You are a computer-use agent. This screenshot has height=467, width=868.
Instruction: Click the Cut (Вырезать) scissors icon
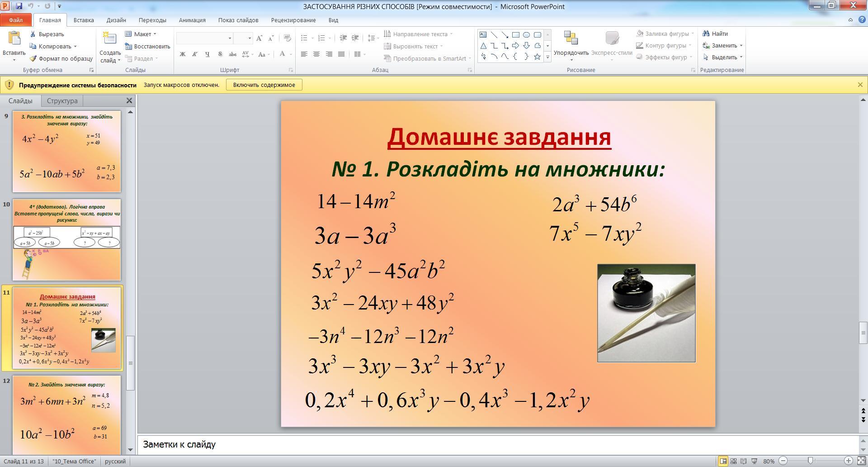tap(33, 34)
